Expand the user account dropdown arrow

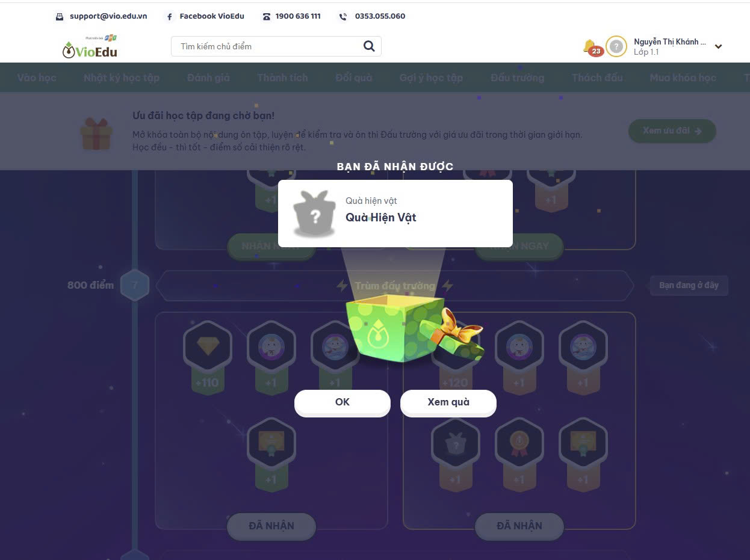point(718,47)
